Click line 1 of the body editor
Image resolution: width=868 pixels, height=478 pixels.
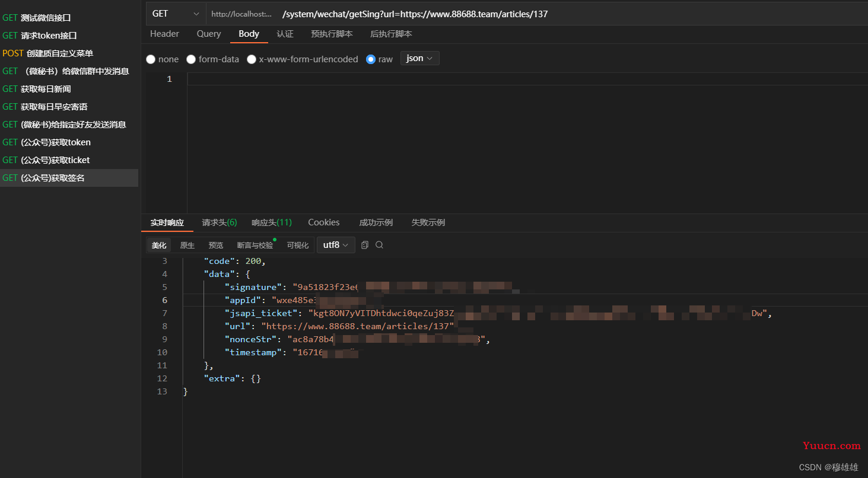coord(527,79)
